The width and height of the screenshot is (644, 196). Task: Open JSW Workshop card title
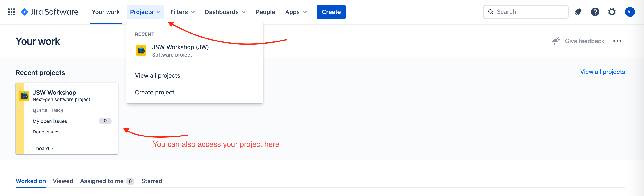(x=54, y=92)
